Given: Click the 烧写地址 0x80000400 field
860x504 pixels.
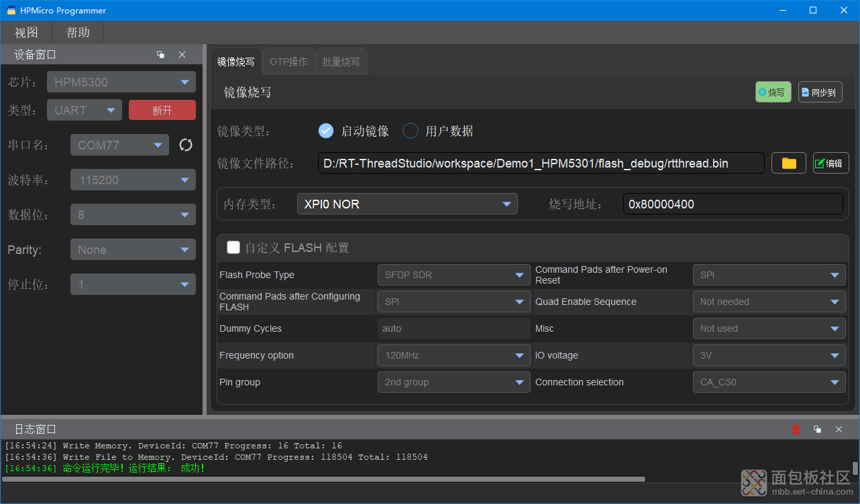Looking at the screenshot, I should click(733, 204).
